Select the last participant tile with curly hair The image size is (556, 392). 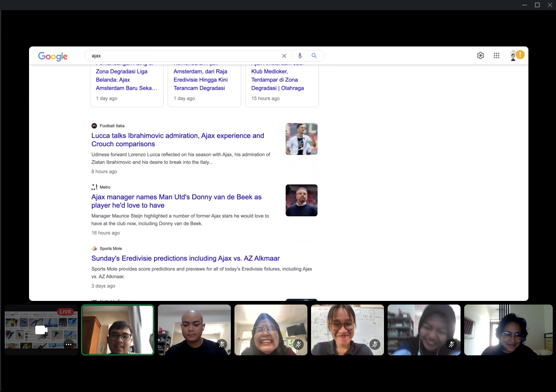coord(508,330)
